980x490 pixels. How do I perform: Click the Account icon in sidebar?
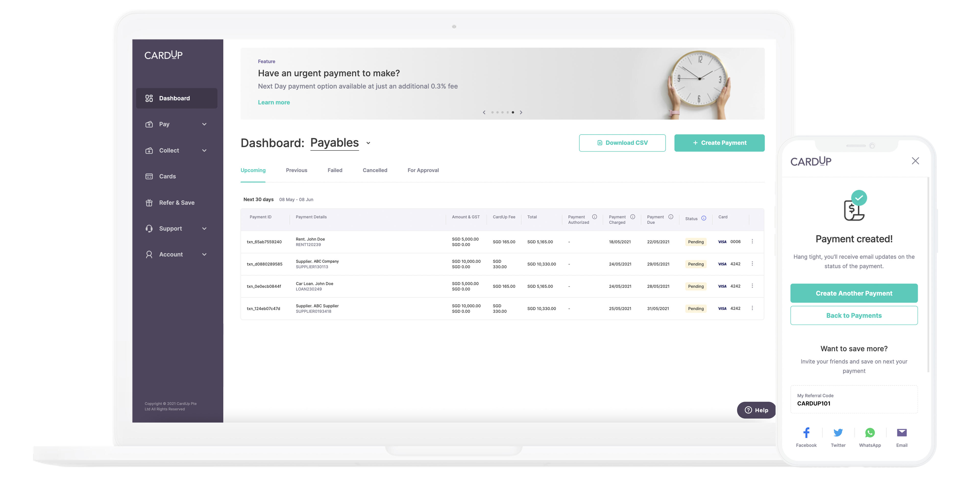coord(149,254)
